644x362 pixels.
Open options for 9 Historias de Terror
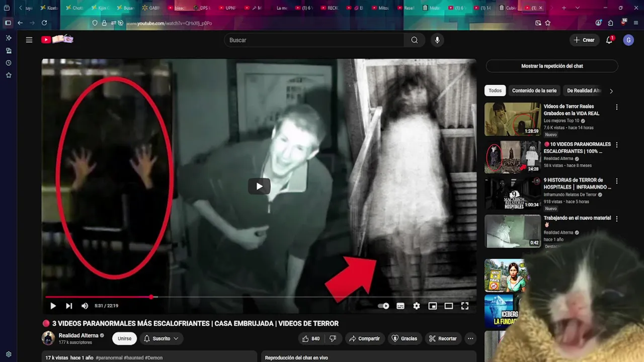coord(616,181)
